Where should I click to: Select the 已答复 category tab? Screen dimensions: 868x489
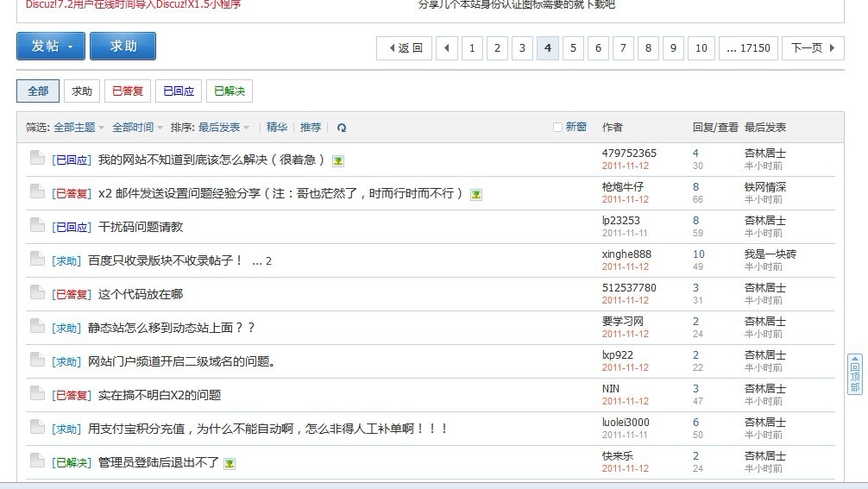(x=128, y=91)
